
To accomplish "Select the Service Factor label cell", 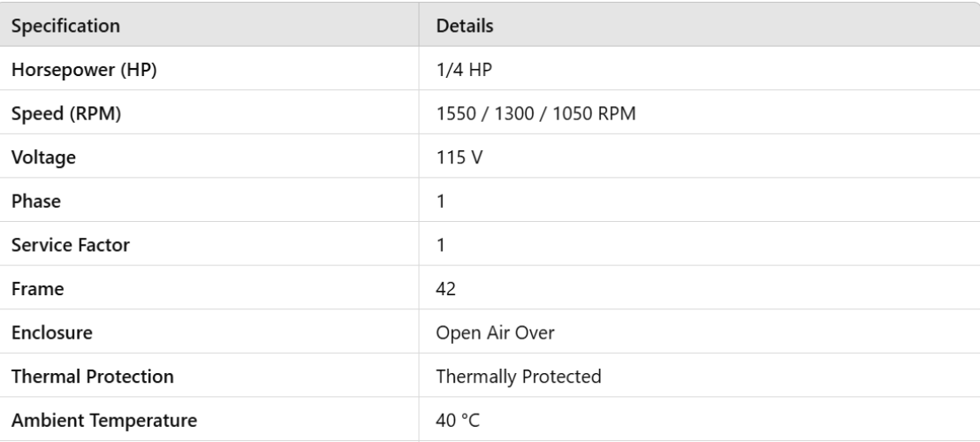I will click(x=70, y=245).
